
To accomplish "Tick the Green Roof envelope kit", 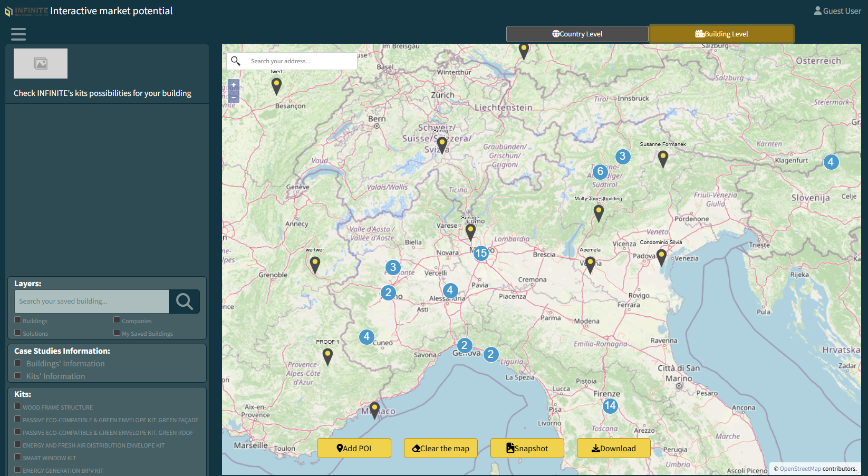I will click(17, 432).
